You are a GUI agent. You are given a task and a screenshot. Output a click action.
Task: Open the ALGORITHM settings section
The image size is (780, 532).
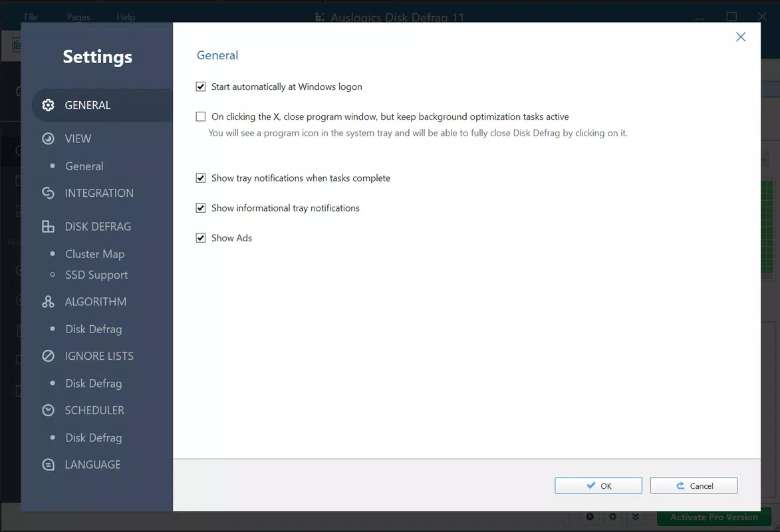click(x=96, y=302)
